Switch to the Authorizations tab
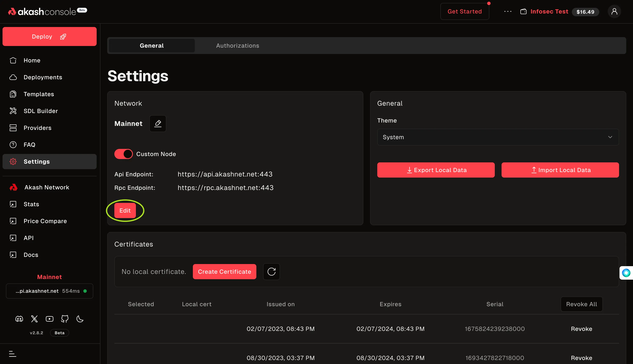The image size is (633, 364). (x=238, y=46)
